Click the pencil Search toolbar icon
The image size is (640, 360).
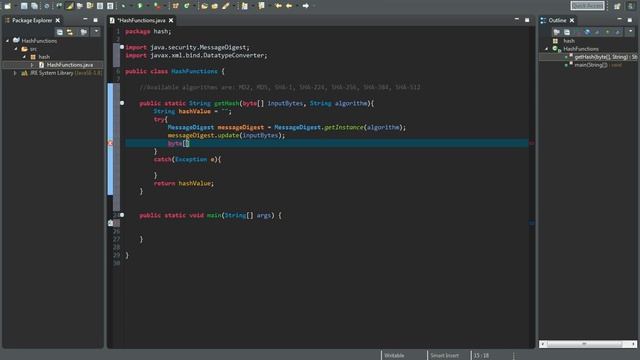coord(226,6)
